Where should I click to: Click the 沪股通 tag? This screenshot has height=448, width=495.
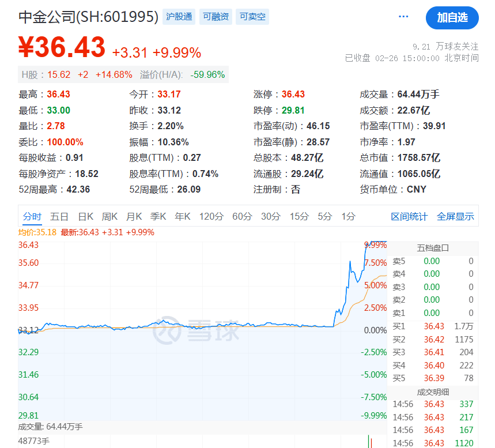[179, 17]
